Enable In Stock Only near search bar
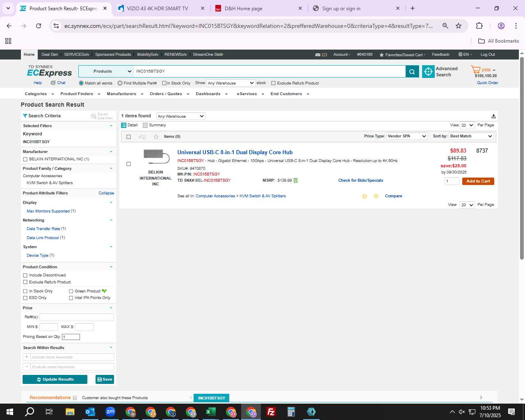 tap(164, 83)
